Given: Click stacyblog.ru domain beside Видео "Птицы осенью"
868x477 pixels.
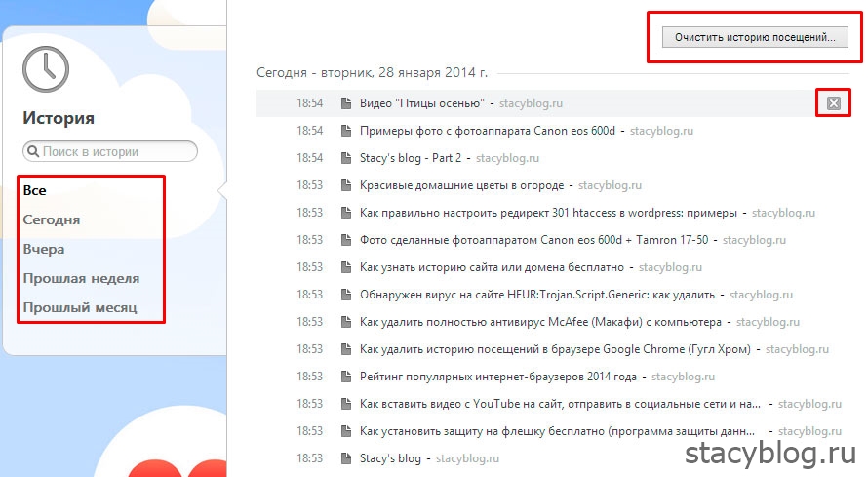Looking at the screenshot, I should [531, 103].
